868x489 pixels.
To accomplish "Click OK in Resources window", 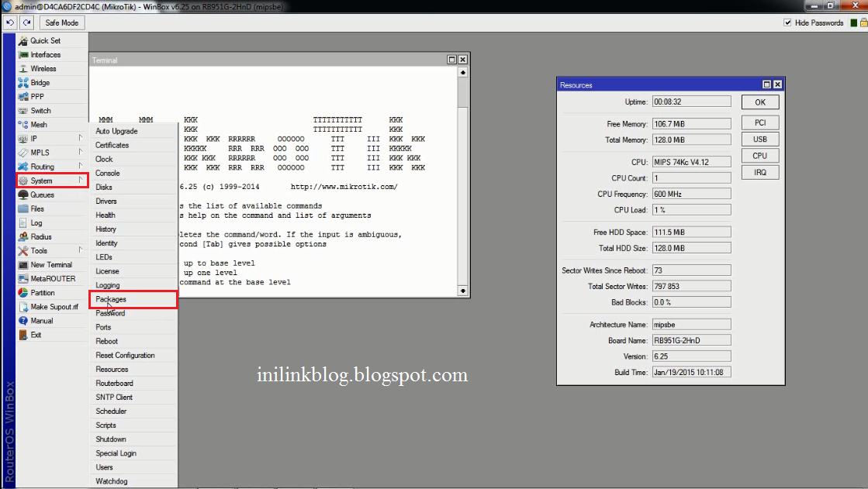I will click(x=760, y=102).
